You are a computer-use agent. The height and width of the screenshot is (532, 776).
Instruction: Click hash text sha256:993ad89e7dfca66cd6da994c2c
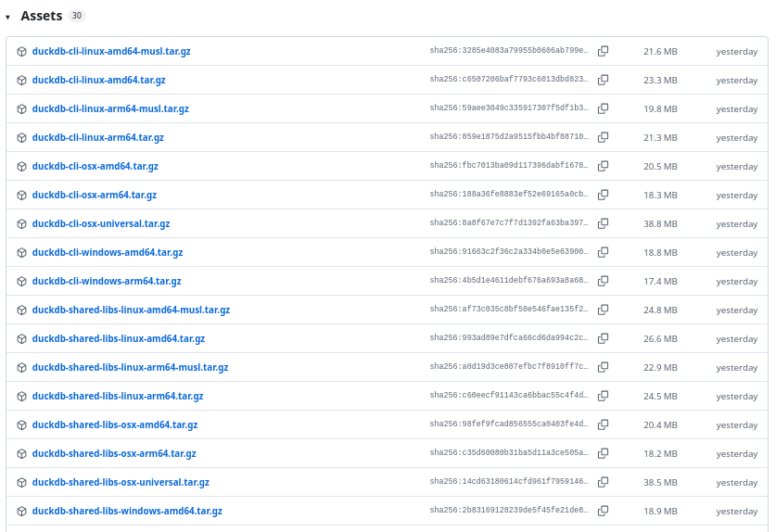(x=509, y=337)
